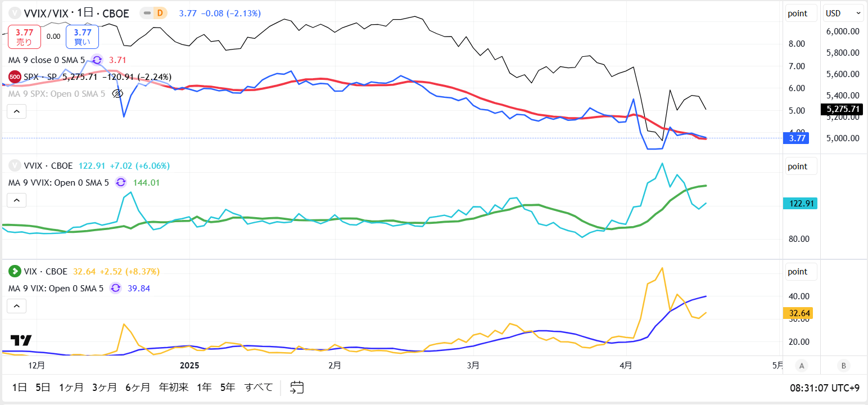Click the SMA 5 refresh icon next to 3.71
The image size is (868, 405).
click(97, 60)
